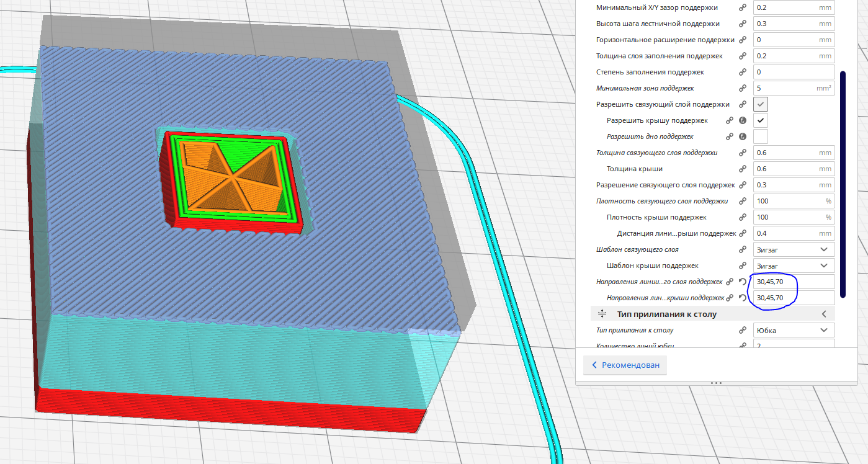Click link icon for Высота шага лестничной поддержки
868x464 pixels.
click(x=743, y=24)
